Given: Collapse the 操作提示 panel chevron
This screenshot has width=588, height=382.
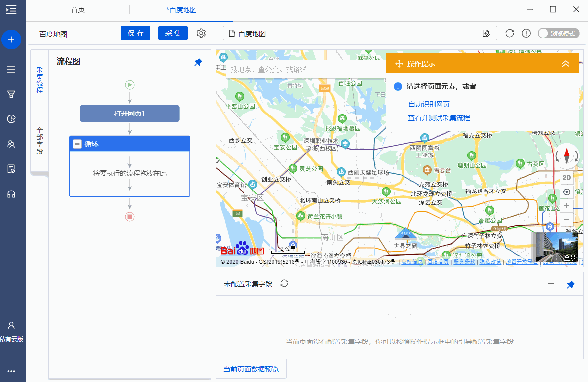Looking at the screenshot, I should (565, 64).
